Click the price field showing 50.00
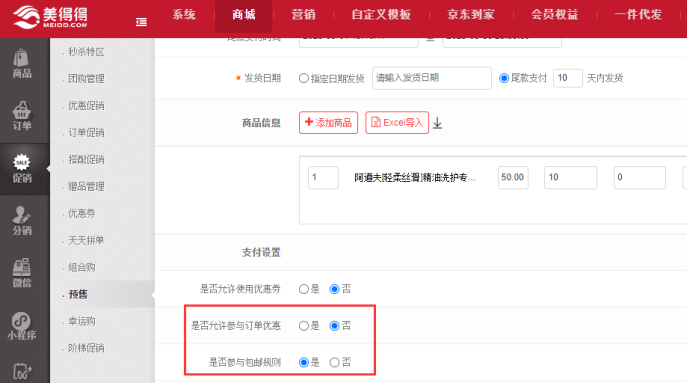The image size is (688, 383). coord(513,177)
